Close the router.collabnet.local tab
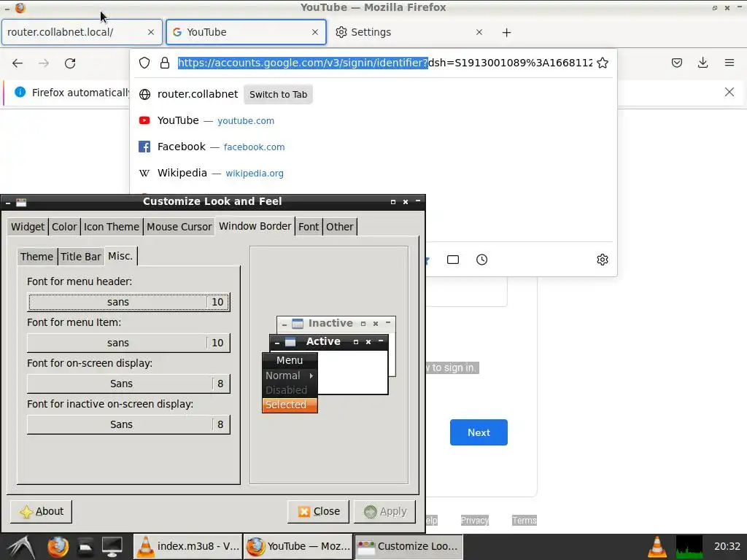This screenshot has height=560, width=747. point(151,32)
